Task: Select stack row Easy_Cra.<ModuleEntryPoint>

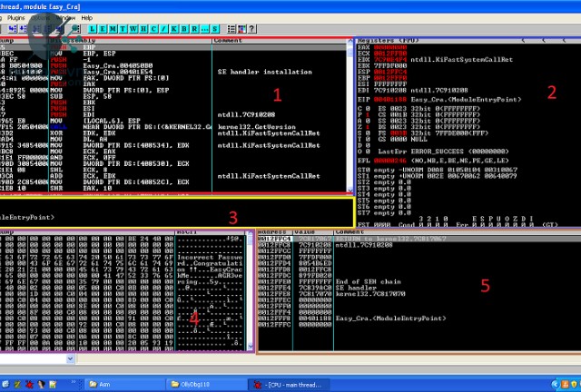Action: 390,318
